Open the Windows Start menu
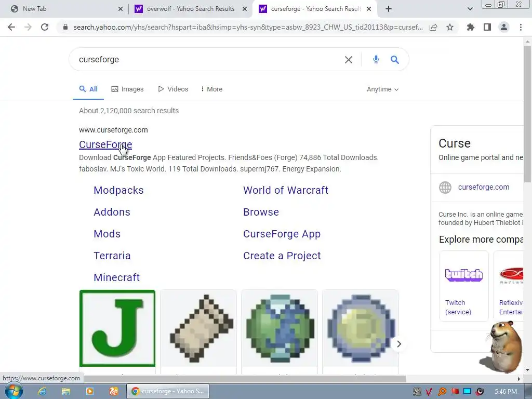Screen dimensions: 532x399 coord(13,391)
